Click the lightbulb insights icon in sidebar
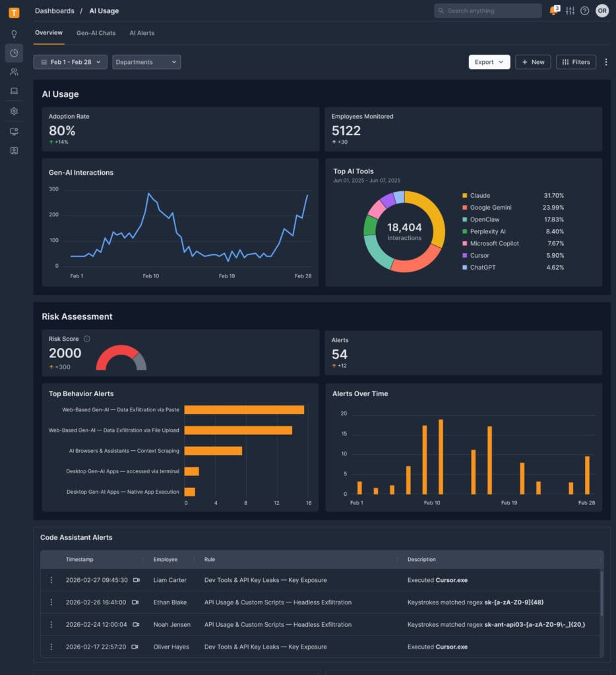 [14, 34]
